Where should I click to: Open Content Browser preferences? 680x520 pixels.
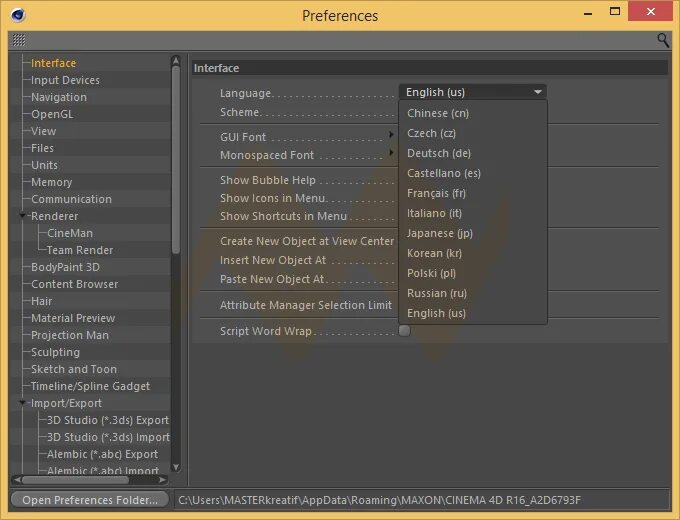click(x=74, y=284)
